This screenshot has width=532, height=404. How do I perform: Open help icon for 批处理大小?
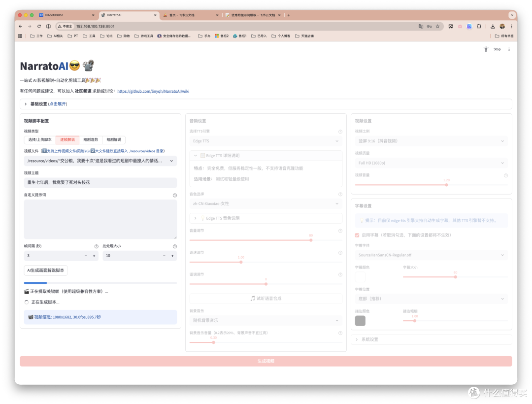click(x=175, y=246)
